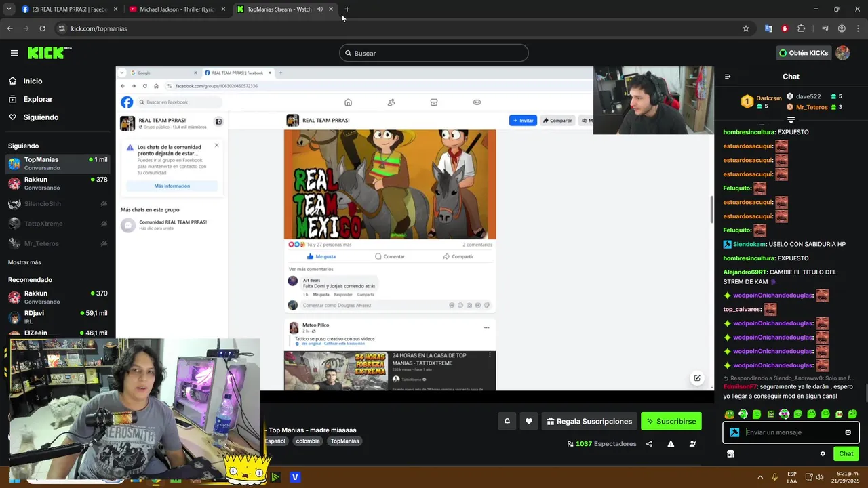Open chat shop icon
This screenshot has height=488, width=868.
(x=730, y=454)
